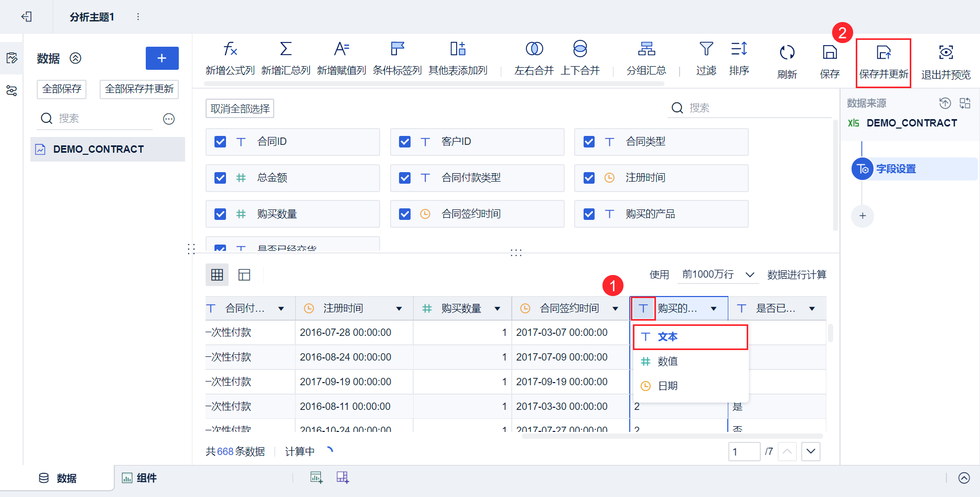The width and height of the screenshot is (980, 497).
Task: Uncheck the 合同签约时间 field checkbox
Action: [405, 214]
